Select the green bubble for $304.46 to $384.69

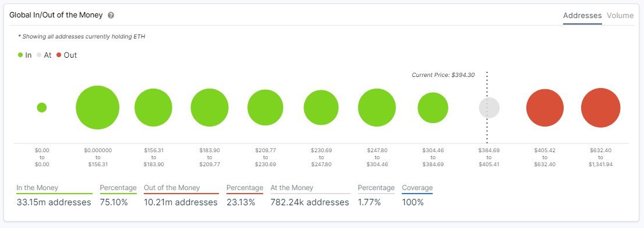(433, 108)
